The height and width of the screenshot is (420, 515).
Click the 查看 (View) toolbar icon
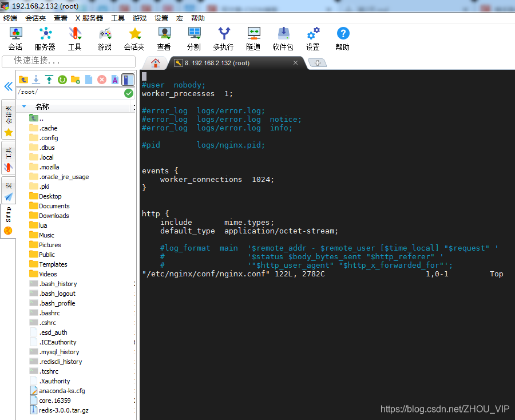click(x=164, y=39)
